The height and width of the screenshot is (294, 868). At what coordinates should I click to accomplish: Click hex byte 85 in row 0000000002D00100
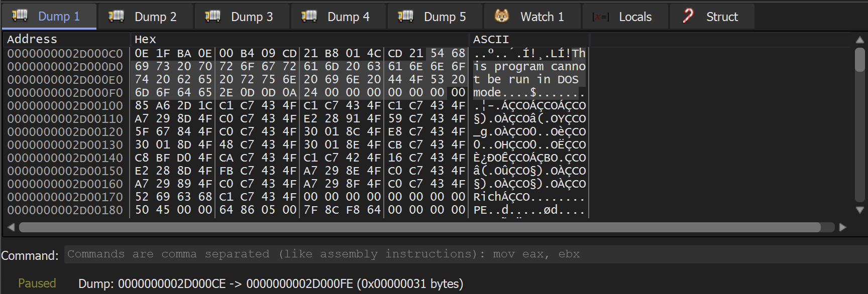point(142,105)
